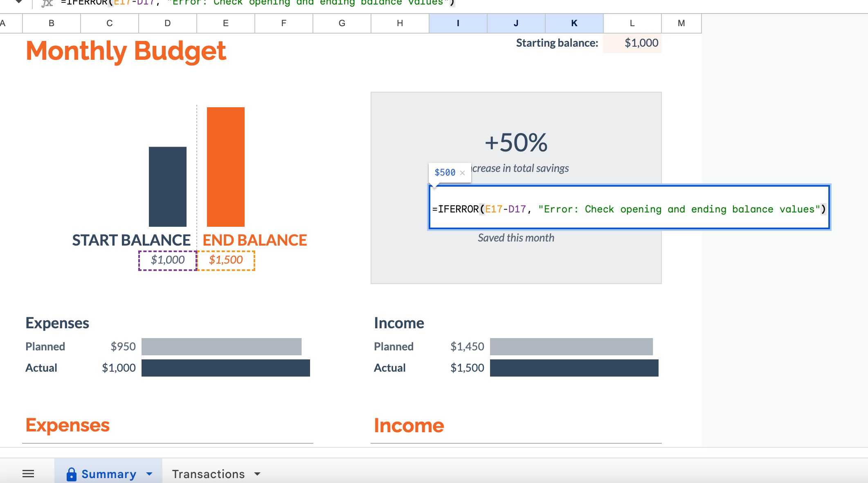Screen dimensions: 868x483
Task: Expand the name box dropdown arrow
Action: pyautogui.click(x=19, y=2)
